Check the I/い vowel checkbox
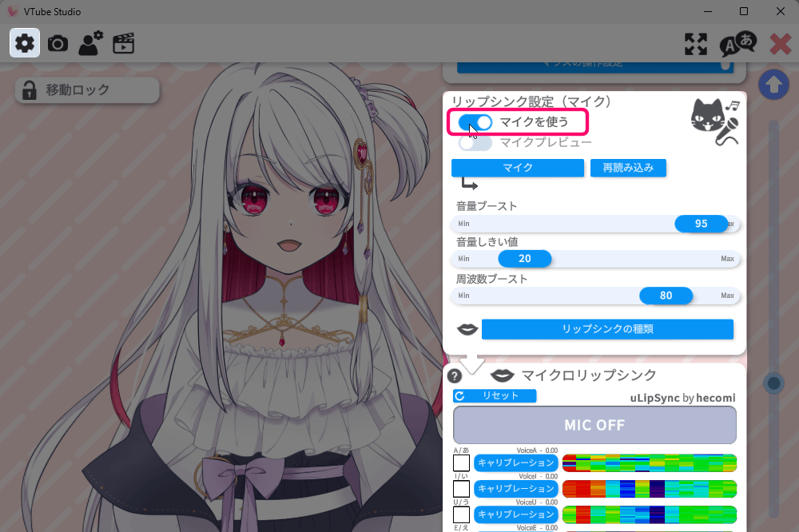 point(461,488)
